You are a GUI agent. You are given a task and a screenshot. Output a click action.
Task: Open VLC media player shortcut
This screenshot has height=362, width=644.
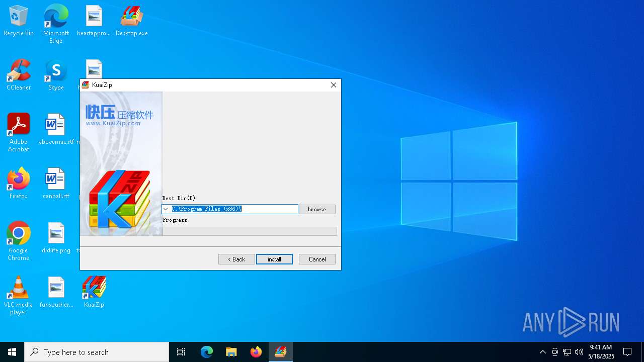pos(19,296)
